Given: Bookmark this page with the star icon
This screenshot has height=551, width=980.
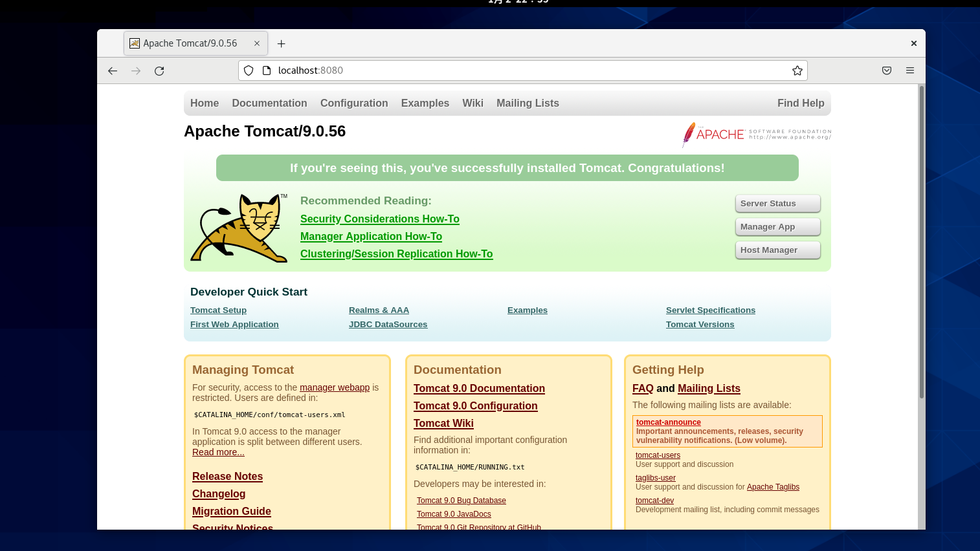Looking at the screenshot, I should pyautogui.click(x=797, y=70).
